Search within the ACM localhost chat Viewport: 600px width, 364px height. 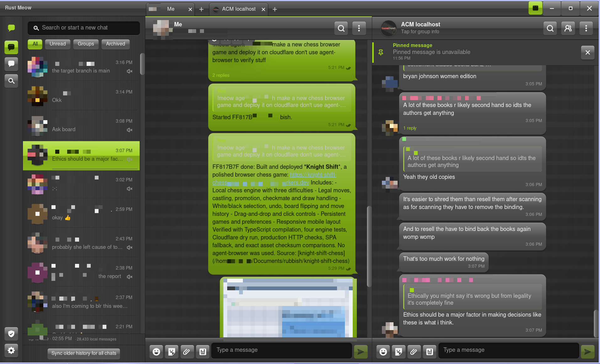point(550,28)
